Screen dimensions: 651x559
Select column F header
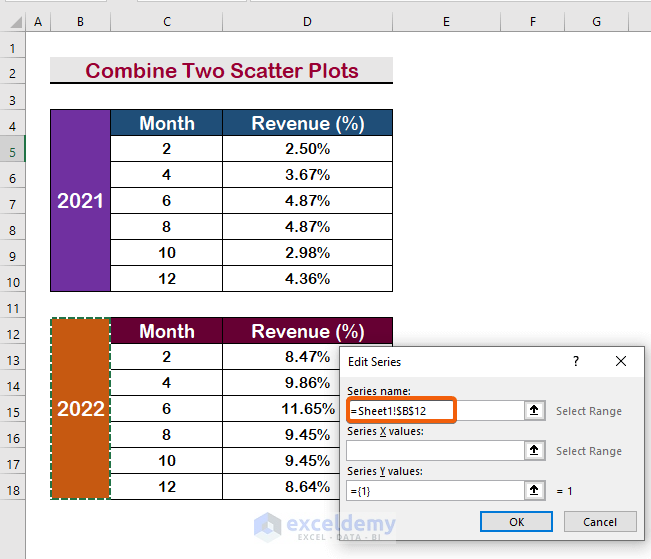pyautogui.click(x=532, y=21)
